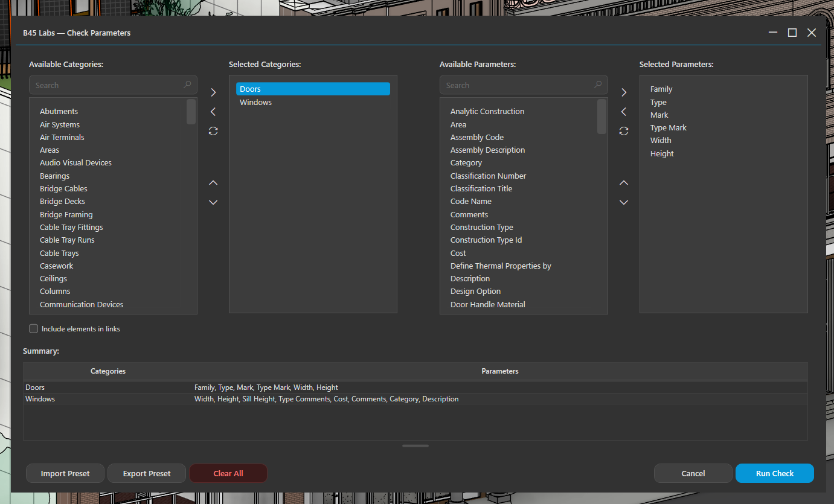Select Analytic Construction parameter
834x504 pixels.
point(487,111)
